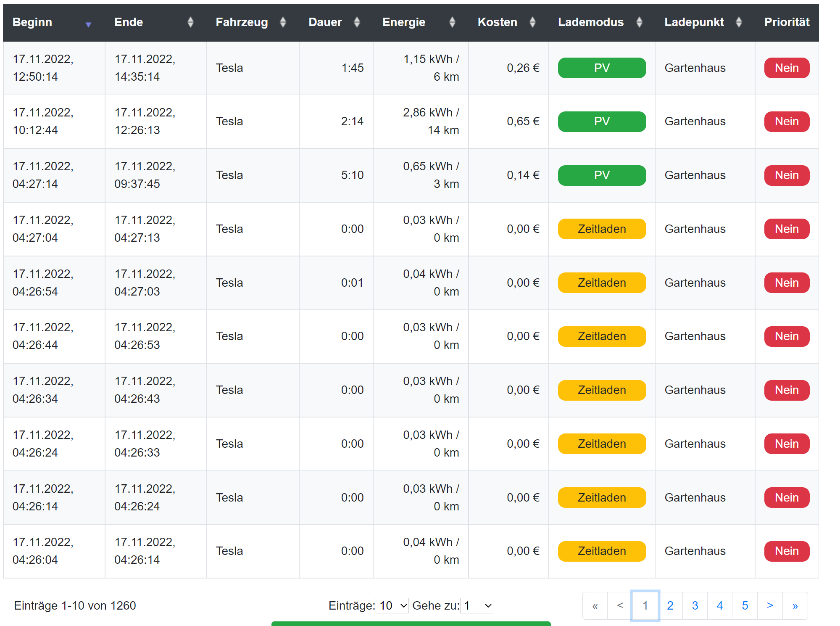Sort the Kosten column
The height and width of the screenshot is (626, 840).
pyautogui.click(x=532, y=22)
